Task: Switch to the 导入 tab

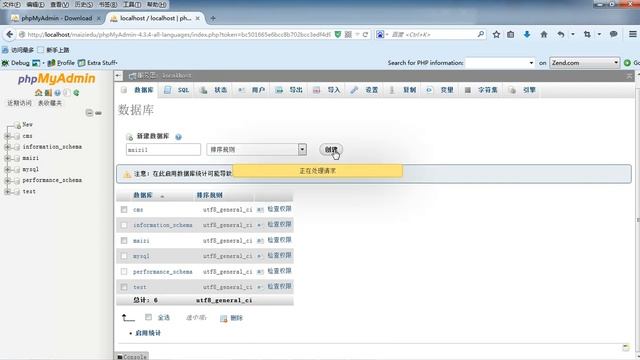Action: point(327,90)
